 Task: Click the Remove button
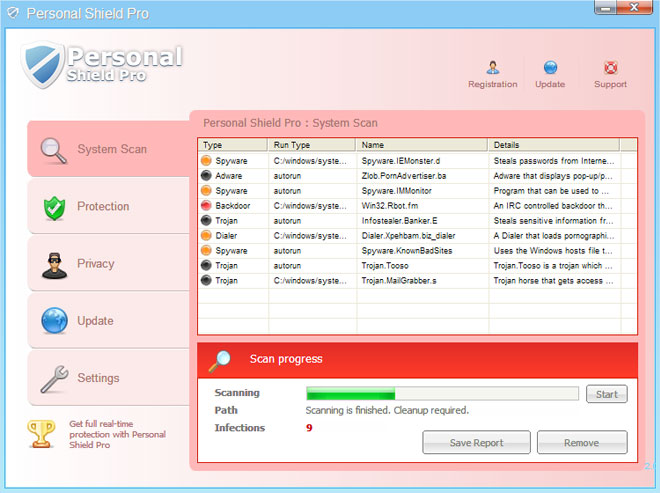pos(582,442)
